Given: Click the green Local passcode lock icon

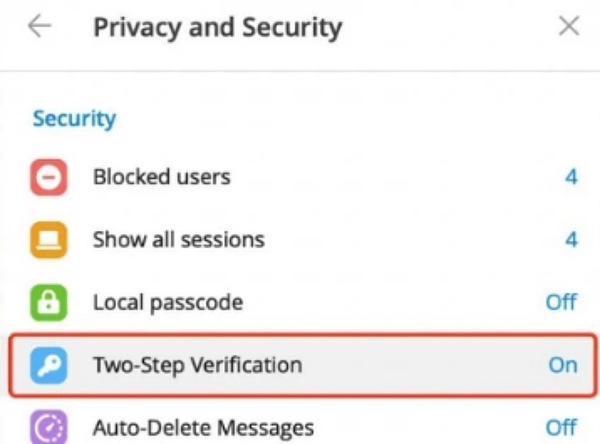Looking at the screenshot, I should (51, 302).
